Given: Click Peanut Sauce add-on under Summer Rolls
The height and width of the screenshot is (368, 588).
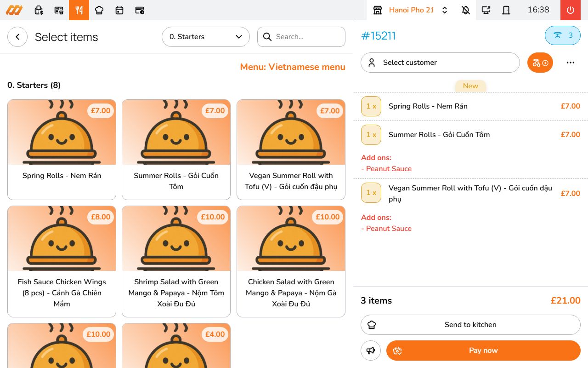Looking at the screenshot, I should tap(386, 169).
